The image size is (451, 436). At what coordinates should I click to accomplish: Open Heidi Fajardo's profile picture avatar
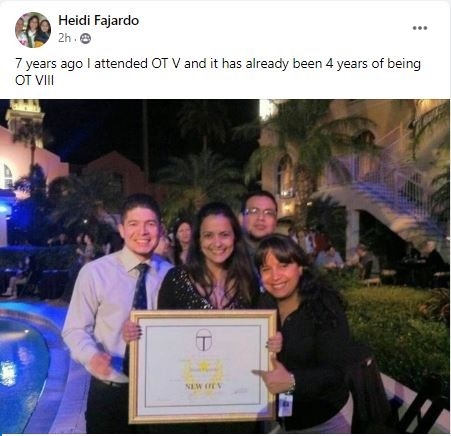(33, 30)
